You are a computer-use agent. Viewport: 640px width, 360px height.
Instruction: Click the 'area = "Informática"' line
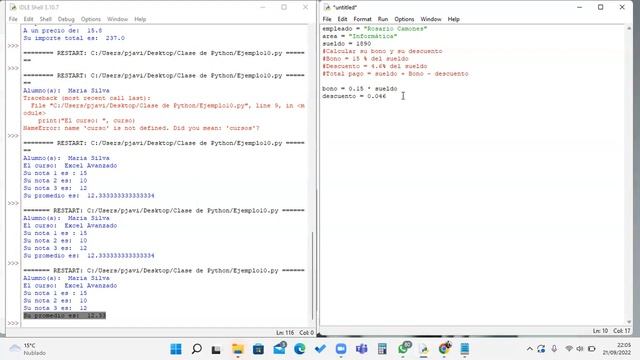click(360, 36)
